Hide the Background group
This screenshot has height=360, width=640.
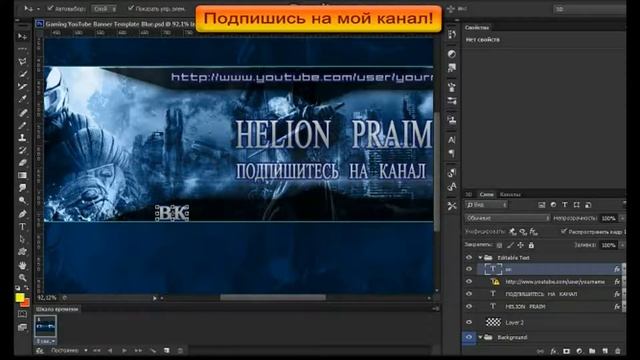469,337
